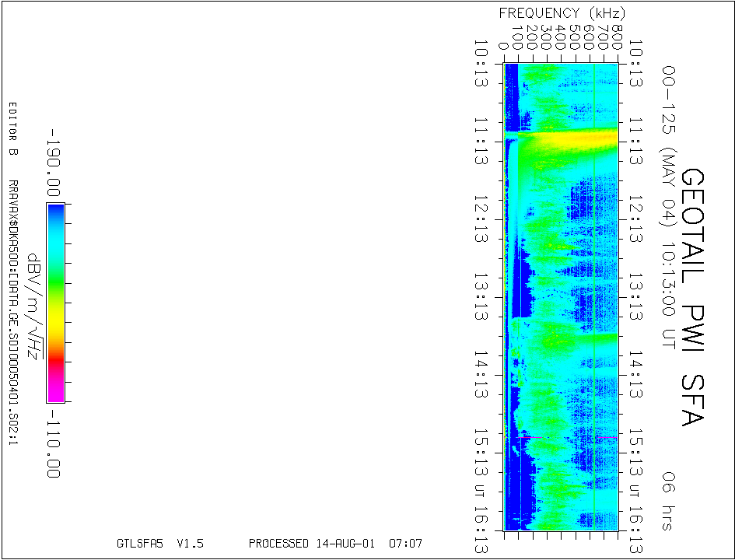Image resolution: width=735 pixels, height=560 pixels.
Task: Click the bright yellow burst in the spectrogram
Action: click(568, 139)
